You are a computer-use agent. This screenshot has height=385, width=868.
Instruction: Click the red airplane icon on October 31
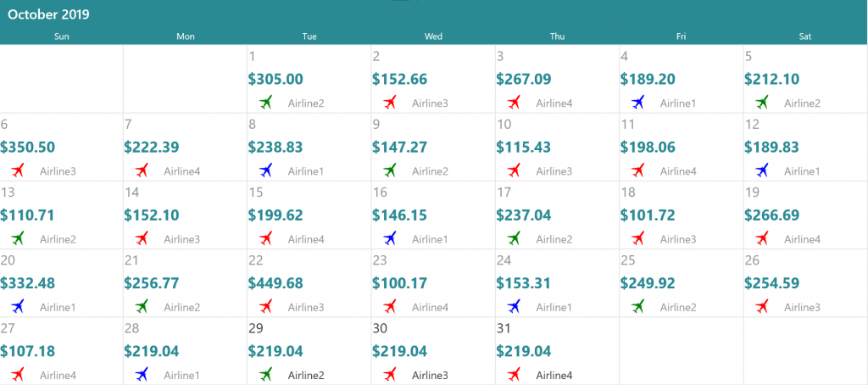[515, 374]
